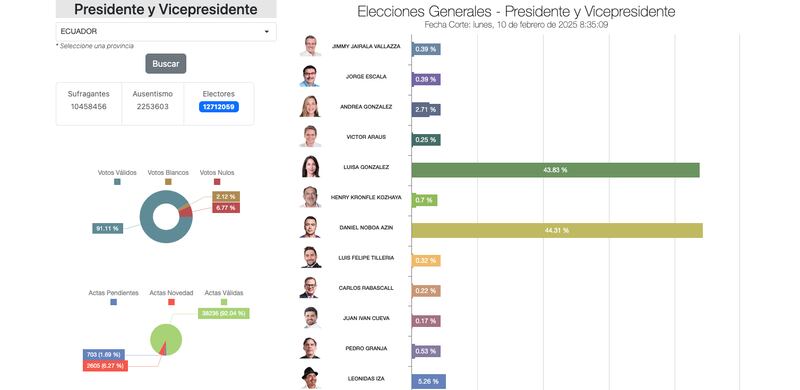This screenshot has height=390, width=800.
Task: Click Luisa Gonzalez candidate photo
Action: [x=310, y=167]
